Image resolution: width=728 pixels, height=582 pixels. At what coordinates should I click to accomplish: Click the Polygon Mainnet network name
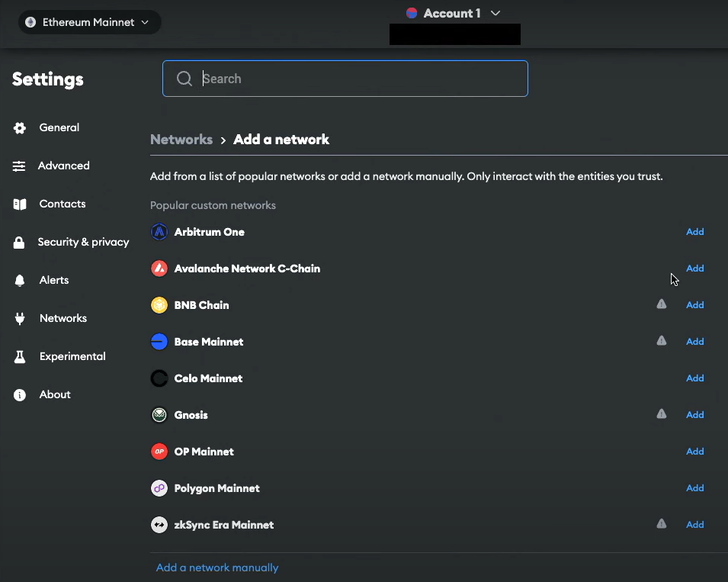tap(216, 488)
